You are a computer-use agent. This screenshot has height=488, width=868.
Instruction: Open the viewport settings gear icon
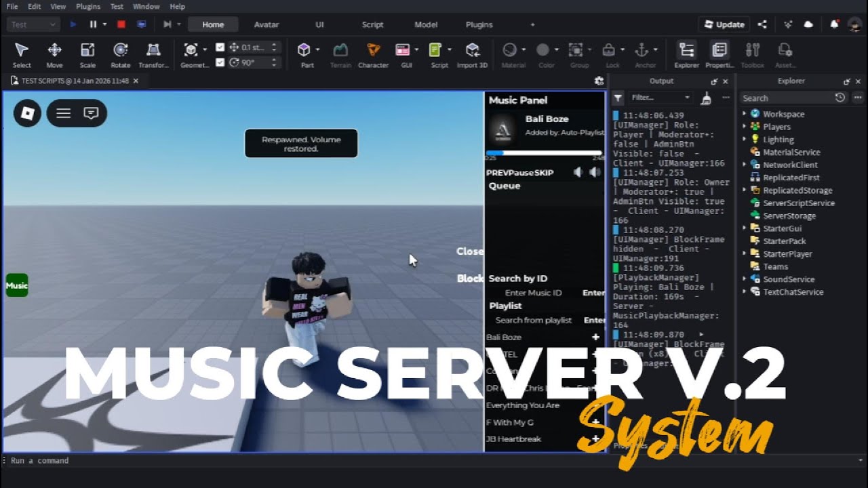coord(599,81)
